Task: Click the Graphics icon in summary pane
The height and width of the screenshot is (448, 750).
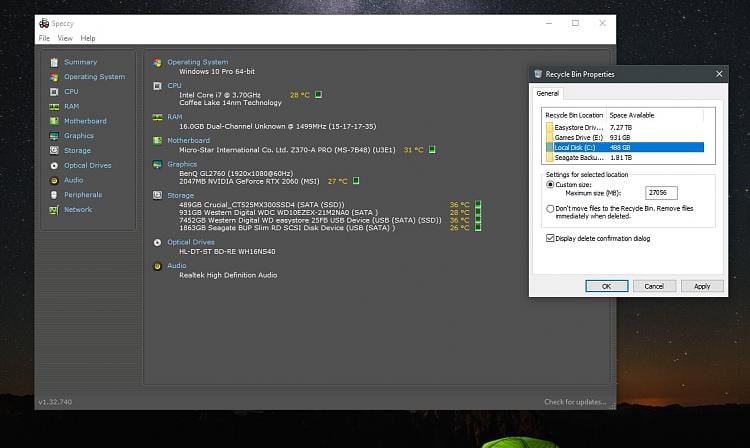Action: point(157,164)
